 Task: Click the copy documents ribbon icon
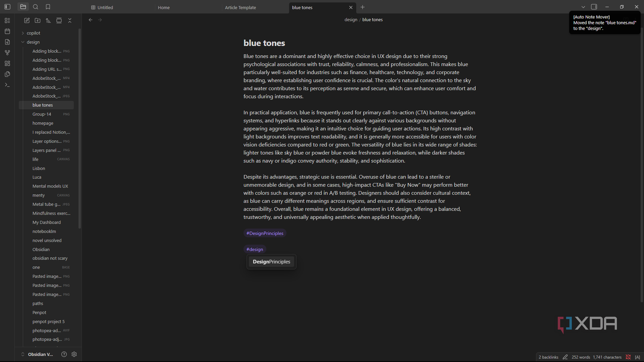tap(7, 74)
